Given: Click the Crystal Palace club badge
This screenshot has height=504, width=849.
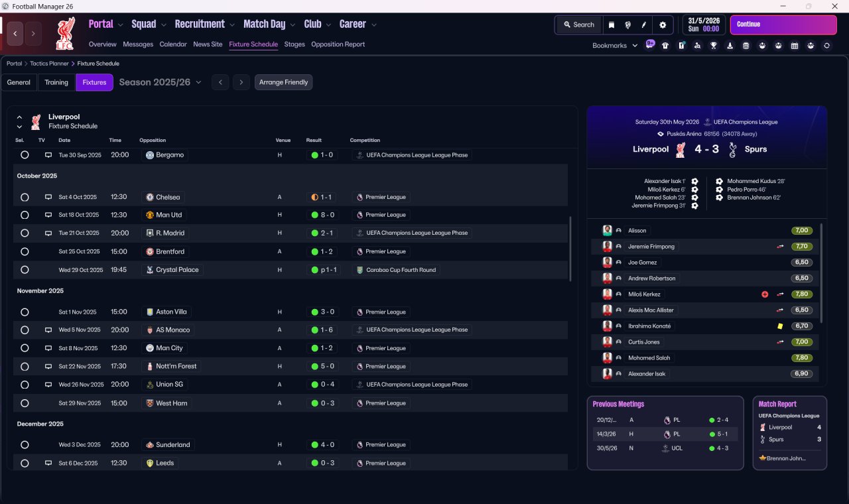Looking at the screenshot, I should pyautogui.click(x=150, y=270).
